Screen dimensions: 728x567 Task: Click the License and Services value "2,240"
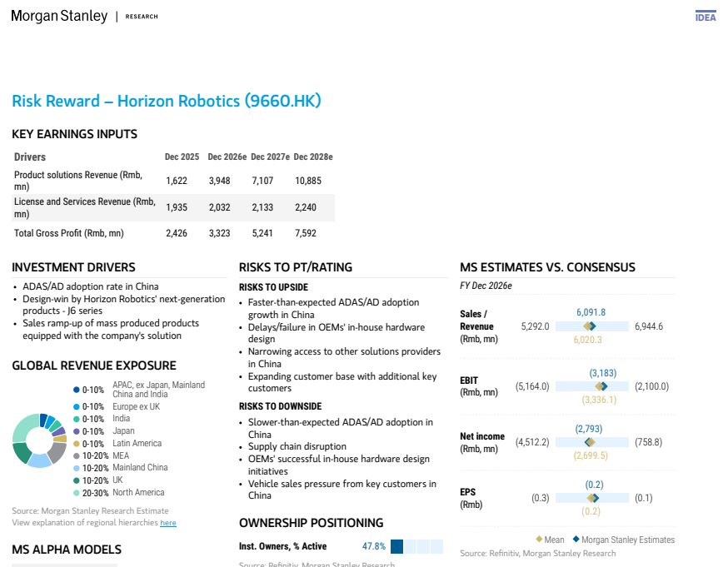click(x=306, y=207)
